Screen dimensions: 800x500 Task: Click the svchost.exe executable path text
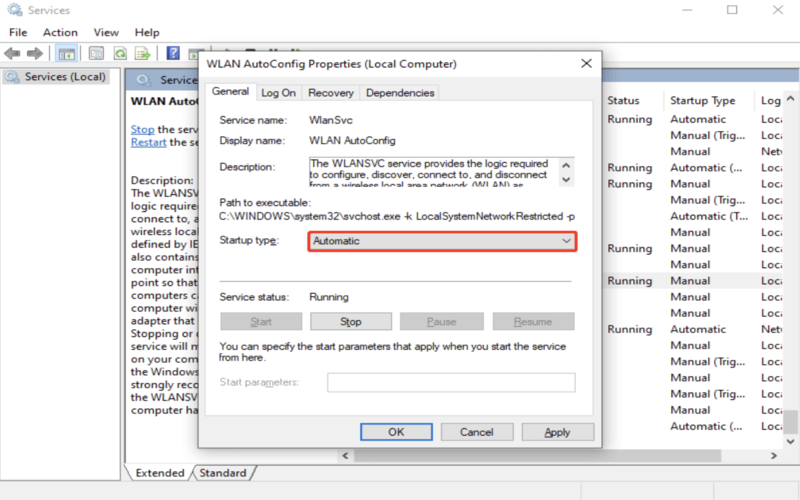point(396,216)
